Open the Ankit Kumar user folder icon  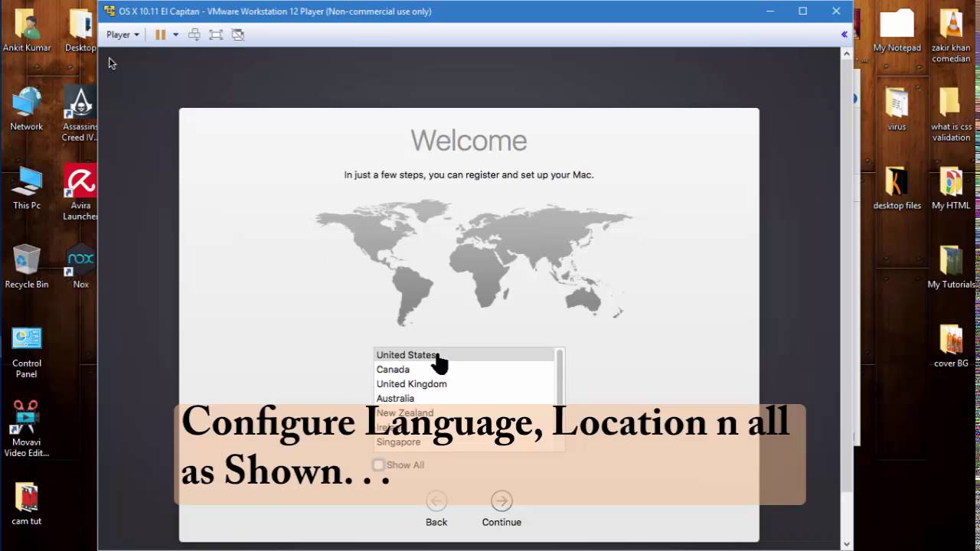pyautogui.click(x=27, y=31)
